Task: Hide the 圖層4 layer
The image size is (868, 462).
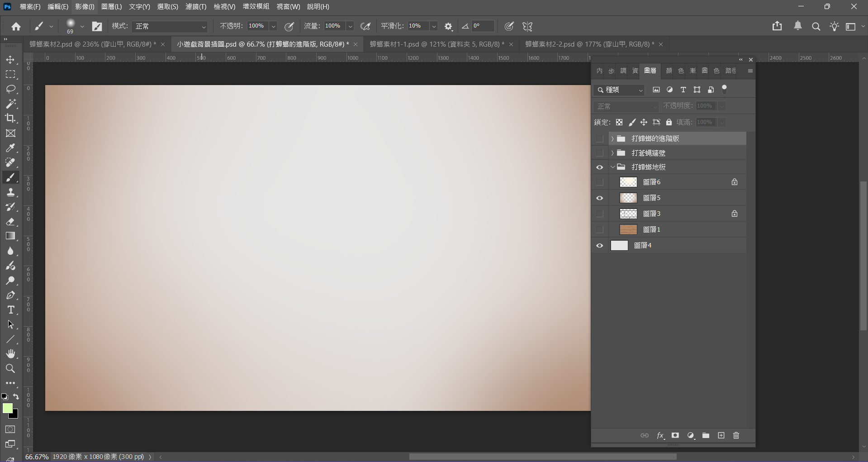Action: [x=600, y=246]
